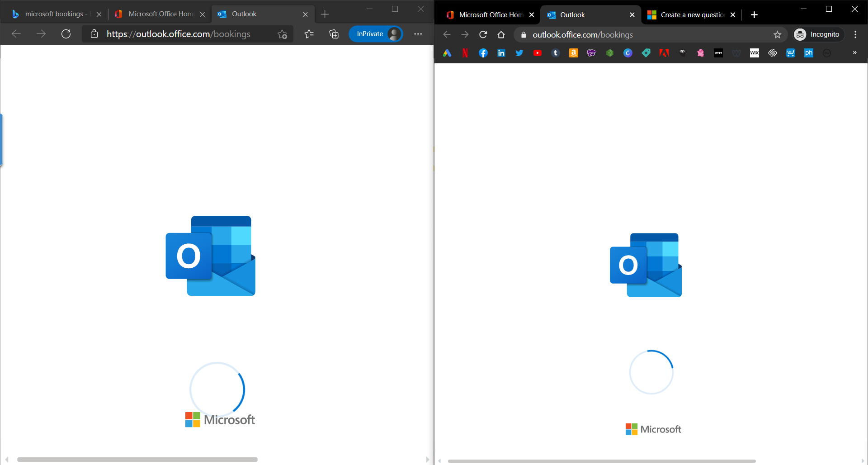This screenshot has width=868, height=465.
Task: Close the microsoft bookings tab in Edge
Action: pyautogui.click(x=99, y=14)
